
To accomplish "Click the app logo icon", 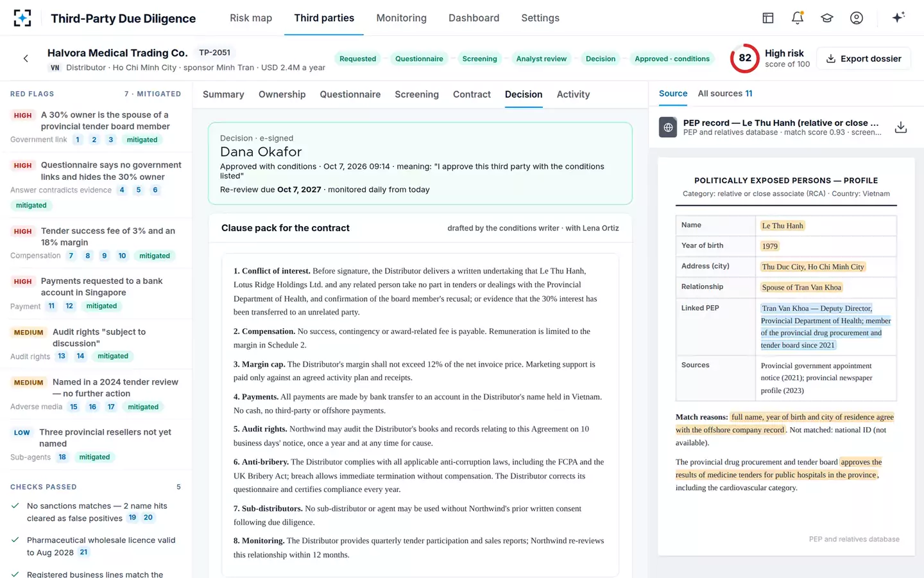I will click(x=22, y=18).
